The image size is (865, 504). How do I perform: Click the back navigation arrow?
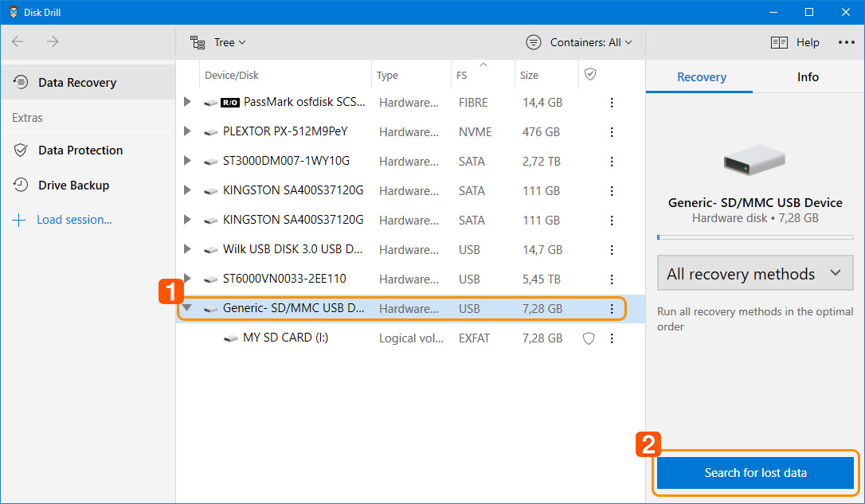pyautogui.click(x=17, y=41)
